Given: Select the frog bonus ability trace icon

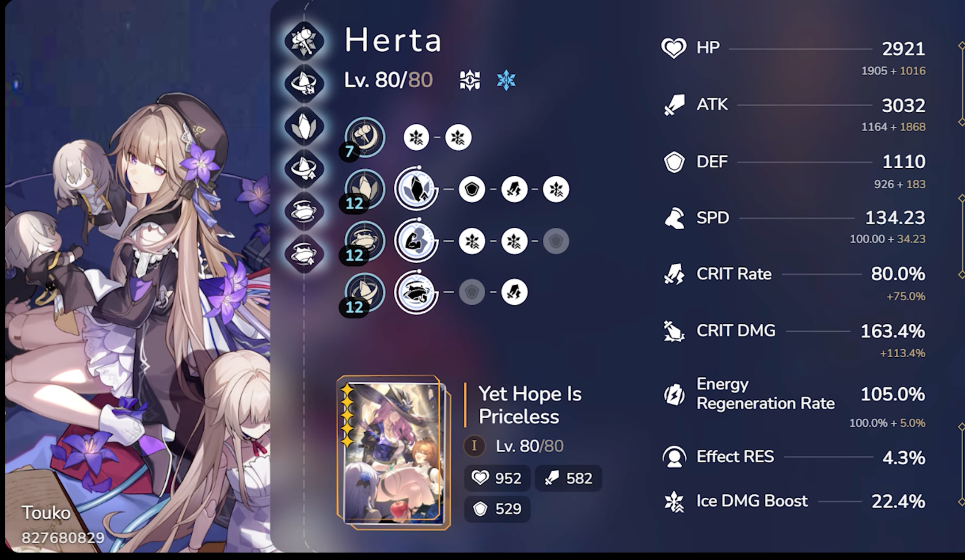Looking at the screenshot, I should click(x=416, y=292).
